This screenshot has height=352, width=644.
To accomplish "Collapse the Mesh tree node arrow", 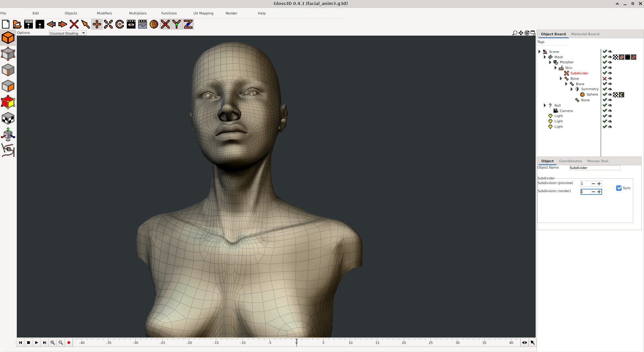I will point(545,57).
